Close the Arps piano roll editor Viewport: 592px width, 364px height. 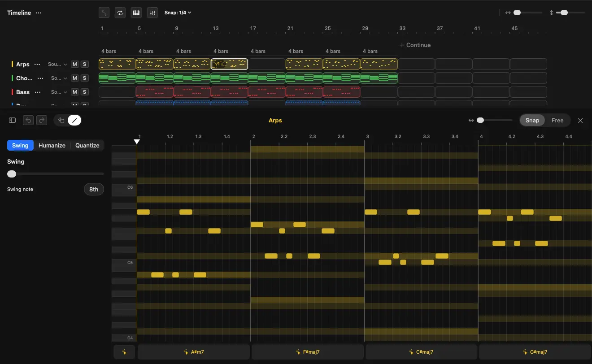(x=580, y=120)
